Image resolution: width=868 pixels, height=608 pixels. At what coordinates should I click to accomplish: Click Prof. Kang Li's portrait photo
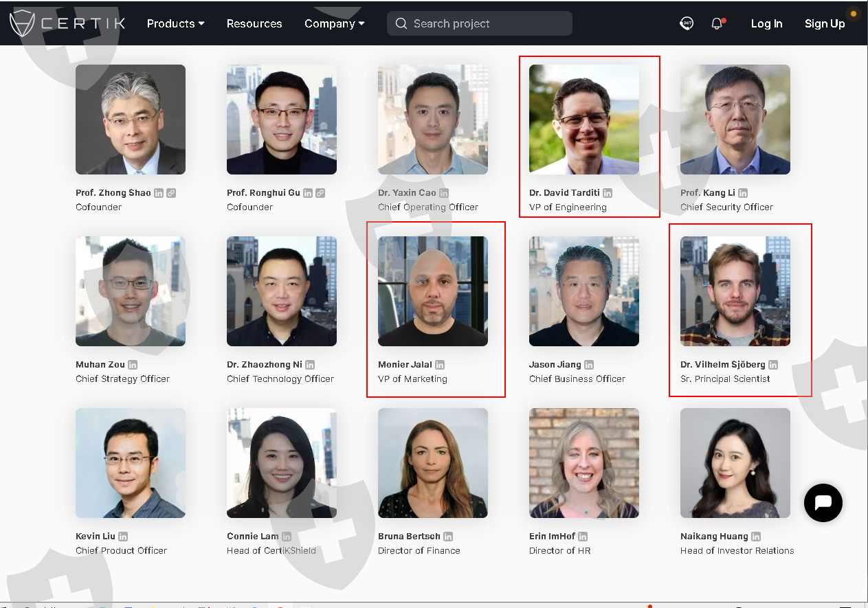tap(735, 120)
